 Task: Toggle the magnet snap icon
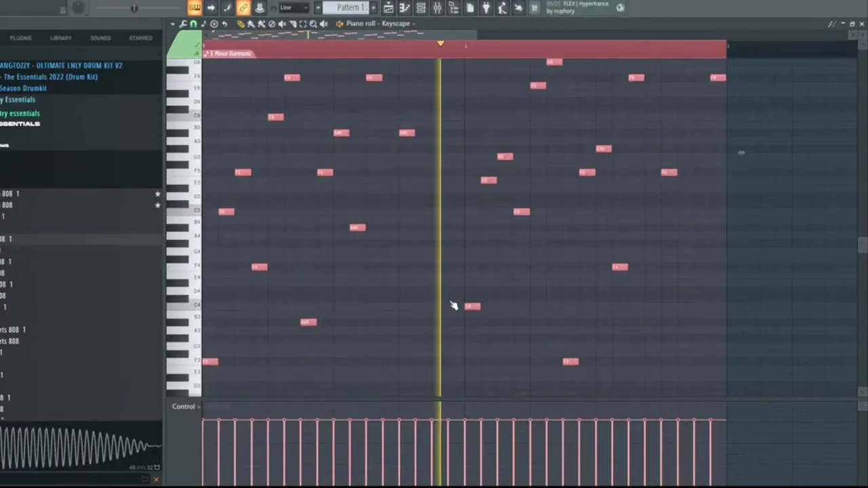(x=193, y=24)
